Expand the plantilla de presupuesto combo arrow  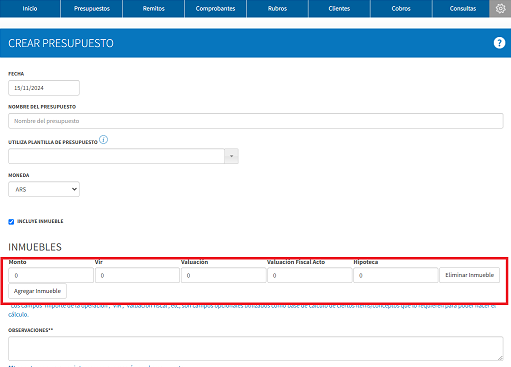tap(231, 156)
